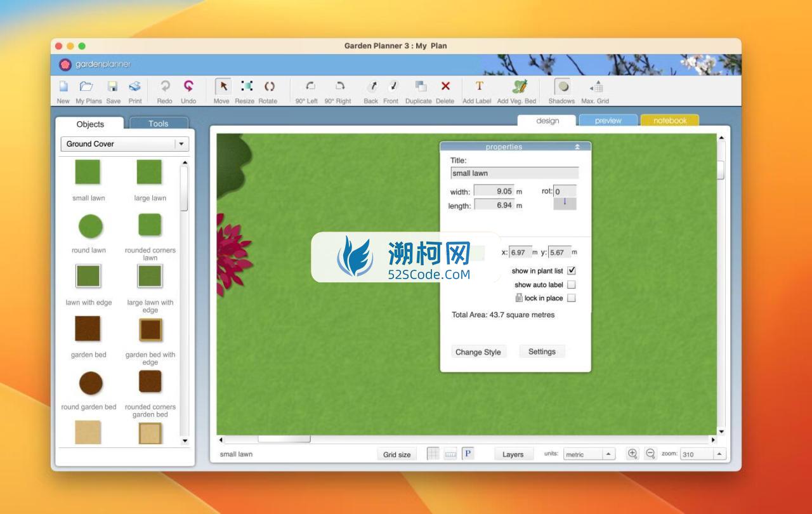Click Add Veg. Bed icon
This screenshot has width=812, height=514.
pos(520,86)
